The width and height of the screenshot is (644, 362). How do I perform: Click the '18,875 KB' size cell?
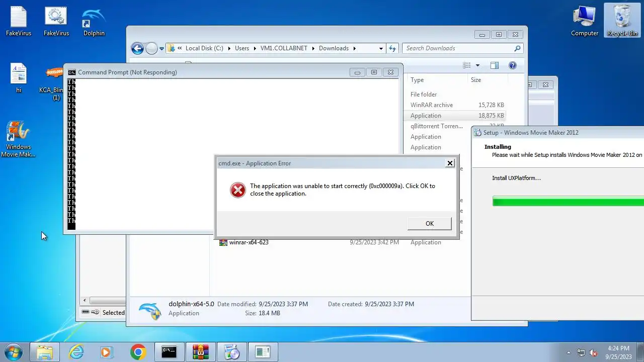[x=491, y=116]
